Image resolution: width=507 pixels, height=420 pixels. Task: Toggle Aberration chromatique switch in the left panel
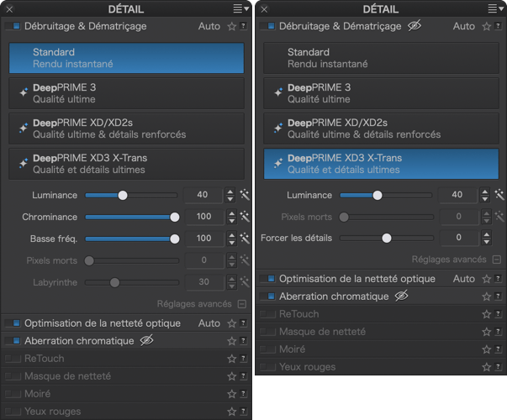(x=13, y=341)
